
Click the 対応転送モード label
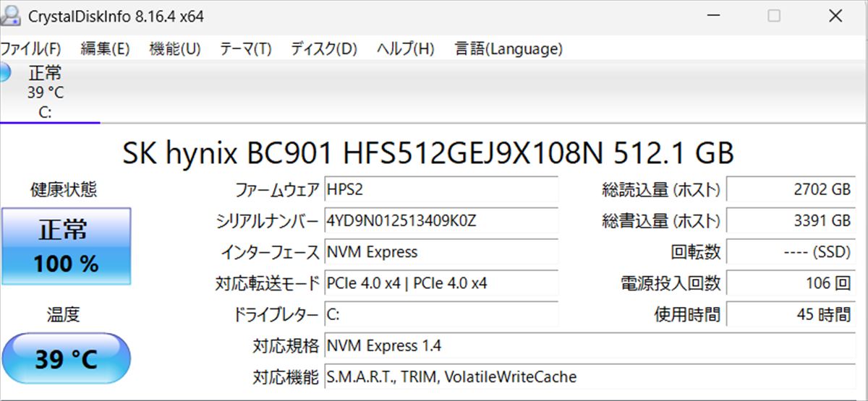(x=267, y=283)
